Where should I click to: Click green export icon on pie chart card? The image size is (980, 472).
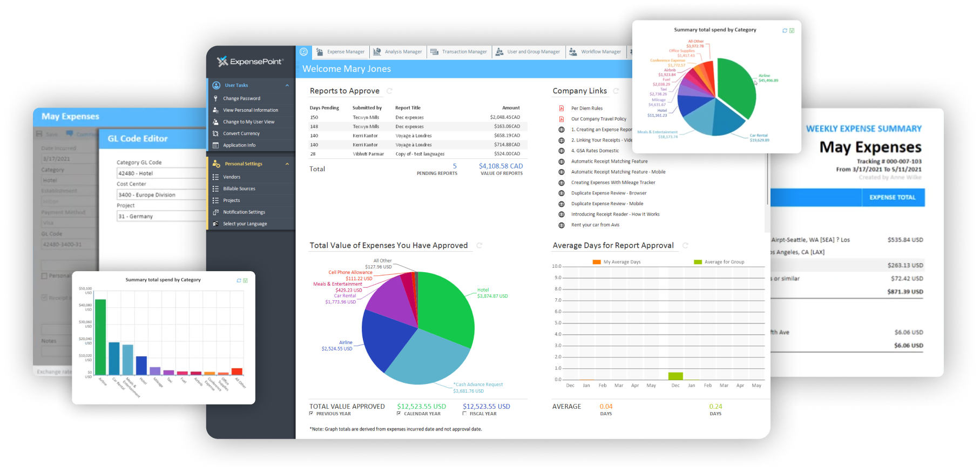pos(792,30)
